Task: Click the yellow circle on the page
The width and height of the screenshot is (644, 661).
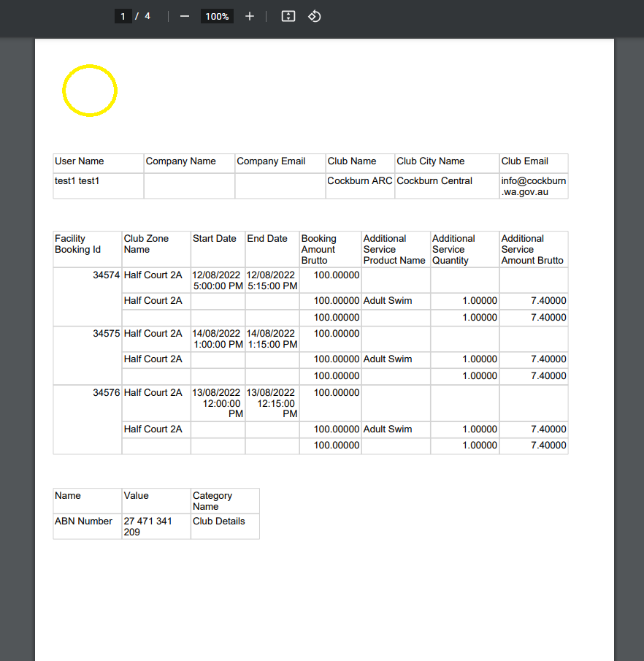Action: pyautogui.click(x=90, y=90)
